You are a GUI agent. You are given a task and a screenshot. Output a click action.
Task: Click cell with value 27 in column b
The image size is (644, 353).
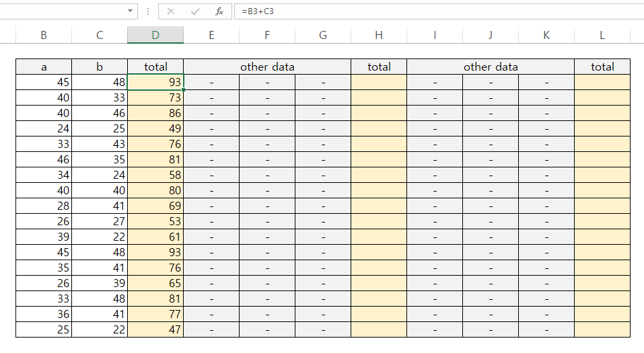pyautogui.click(x=100, y=221)
